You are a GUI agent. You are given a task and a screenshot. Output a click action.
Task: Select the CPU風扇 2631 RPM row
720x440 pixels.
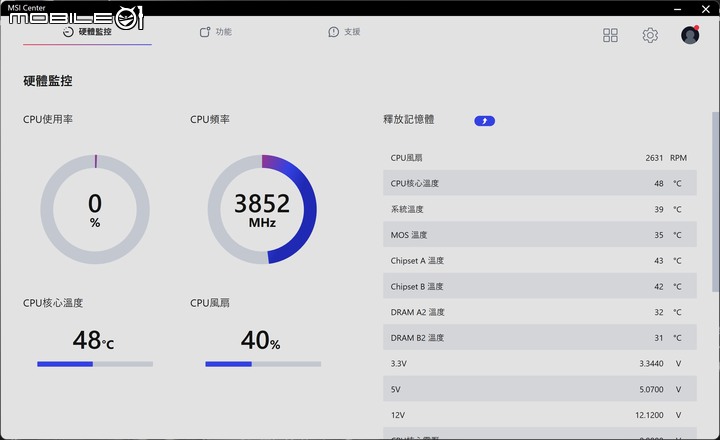click(540, 158)
